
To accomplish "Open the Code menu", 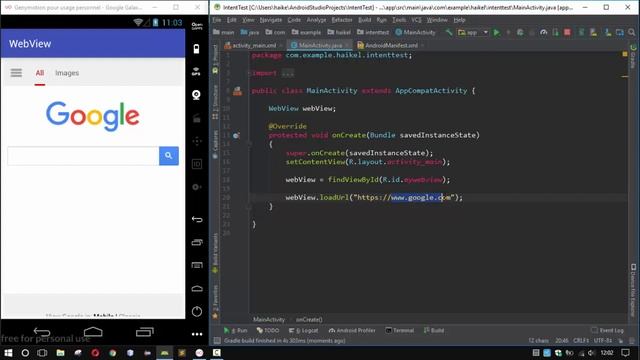I will coord(294,20).
